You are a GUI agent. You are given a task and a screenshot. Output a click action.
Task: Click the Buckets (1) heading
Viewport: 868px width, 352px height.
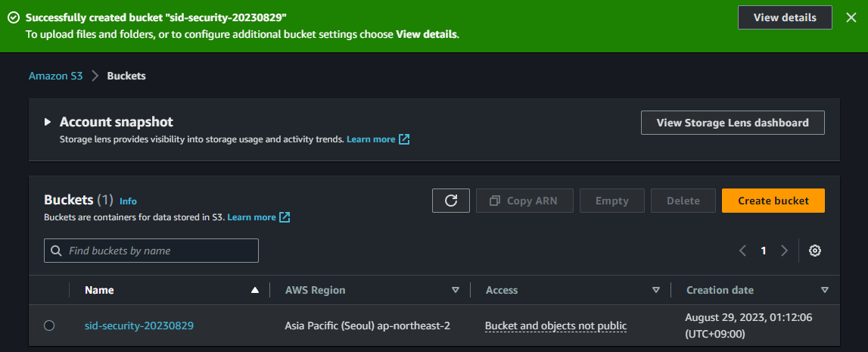pyautogui.click(x=79, y=200)
